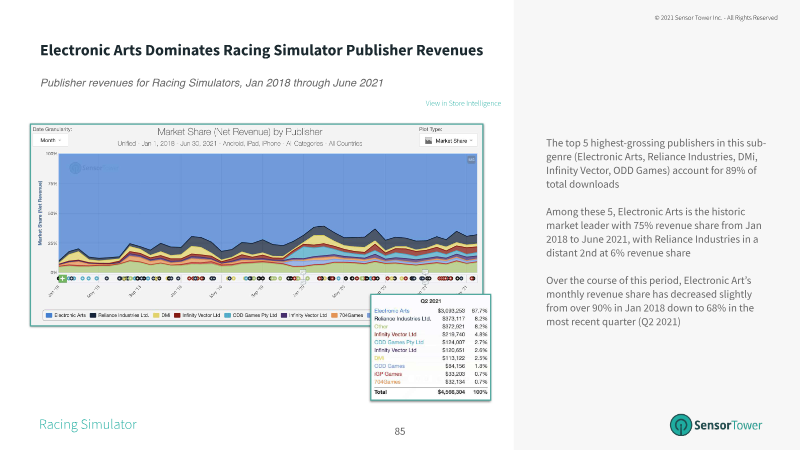The image size is (800, 450).
Task: Toggle 704Games legend entry
Action: tap(347, 315)
